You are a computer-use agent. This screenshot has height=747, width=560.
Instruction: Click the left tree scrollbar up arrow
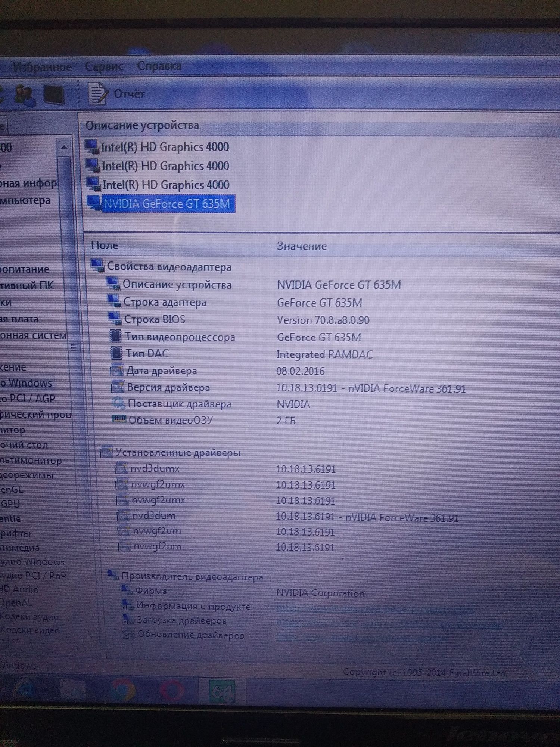pyautogui.click(x=64, y=147)
